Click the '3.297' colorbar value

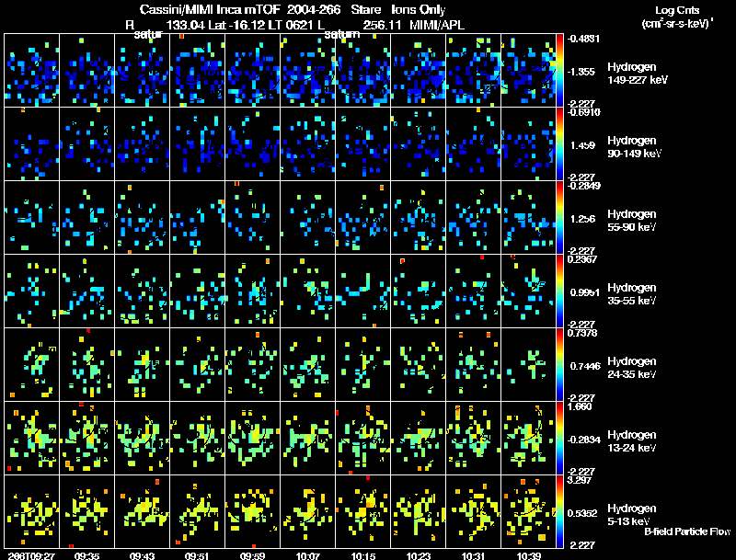pos(580,480)
